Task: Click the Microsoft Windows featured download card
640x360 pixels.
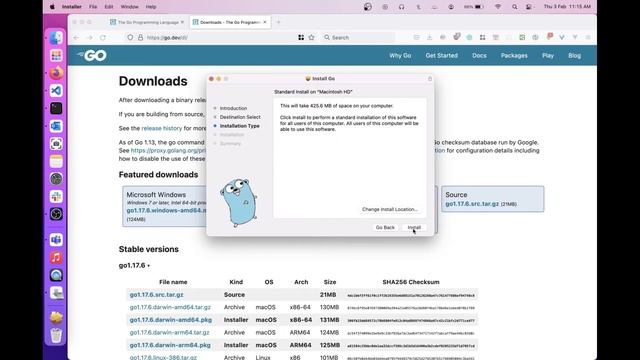Action: pos(164,206)
